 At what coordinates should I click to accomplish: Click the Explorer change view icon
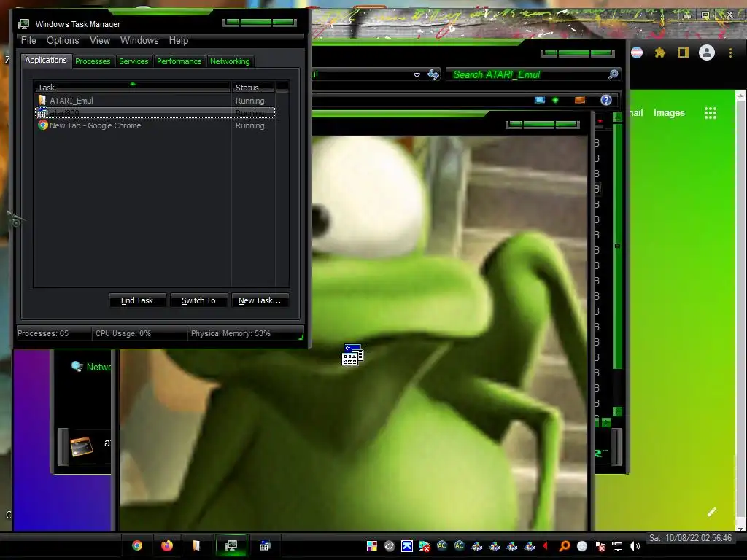pyautogui.click(x=540, y=100)
